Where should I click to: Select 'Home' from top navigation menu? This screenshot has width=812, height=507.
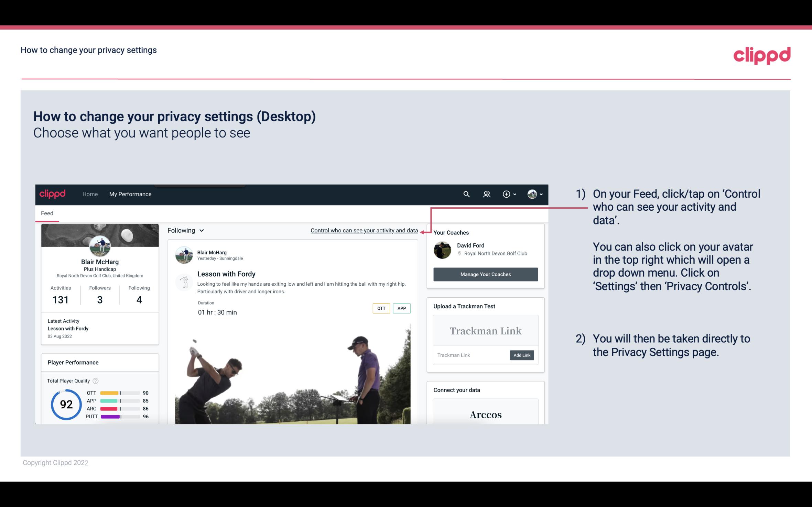tap(89, 194)
